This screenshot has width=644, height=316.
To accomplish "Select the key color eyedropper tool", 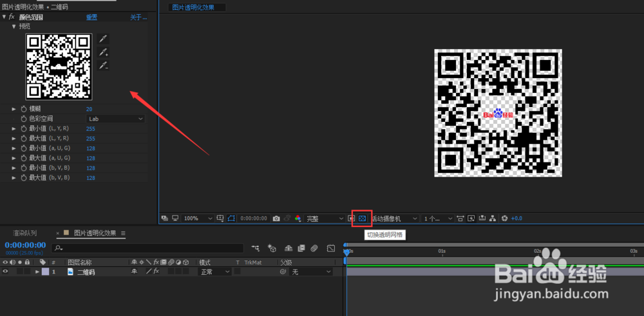I will coord(104,39).
